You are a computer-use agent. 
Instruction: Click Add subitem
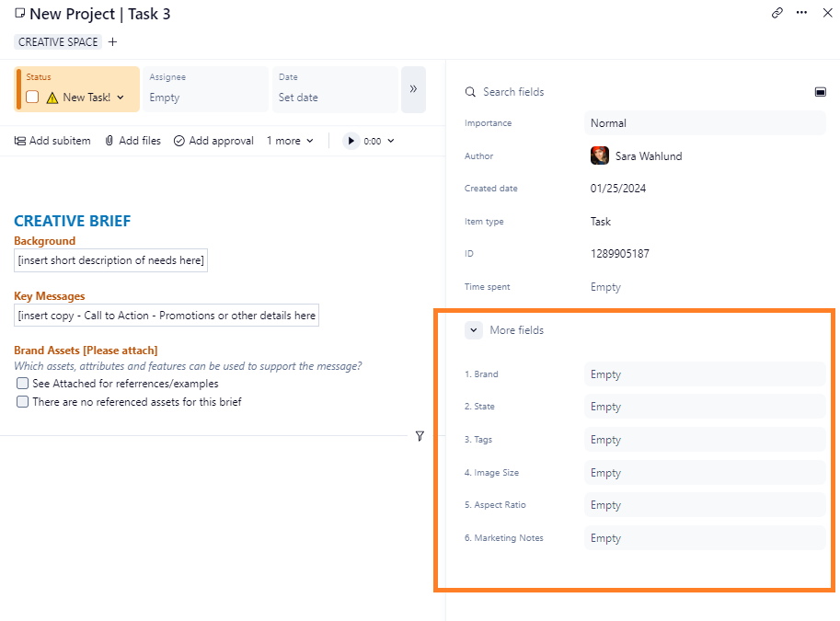52,141
